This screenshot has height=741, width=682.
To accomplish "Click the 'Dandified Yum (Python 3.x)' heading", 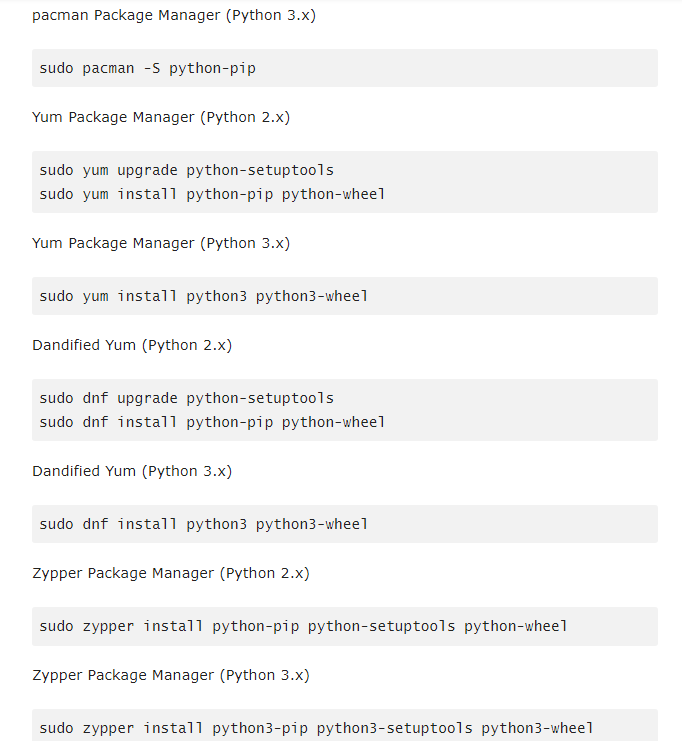I will [x=132, y=472].
